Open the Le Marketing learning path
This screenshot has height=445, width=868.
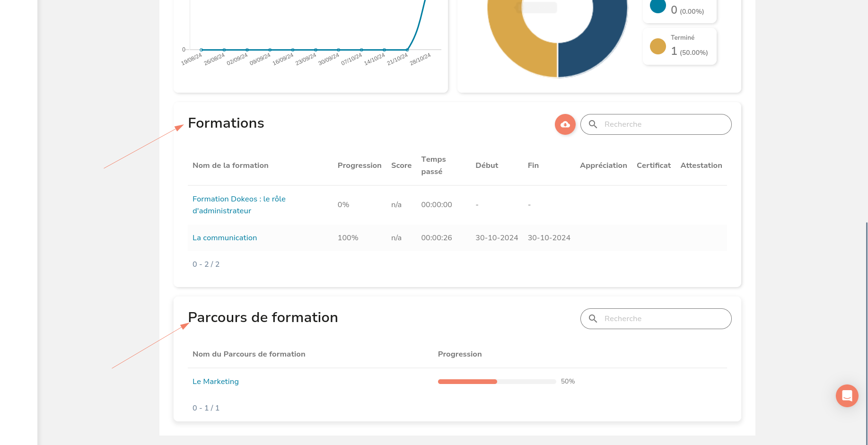[216, 382]
